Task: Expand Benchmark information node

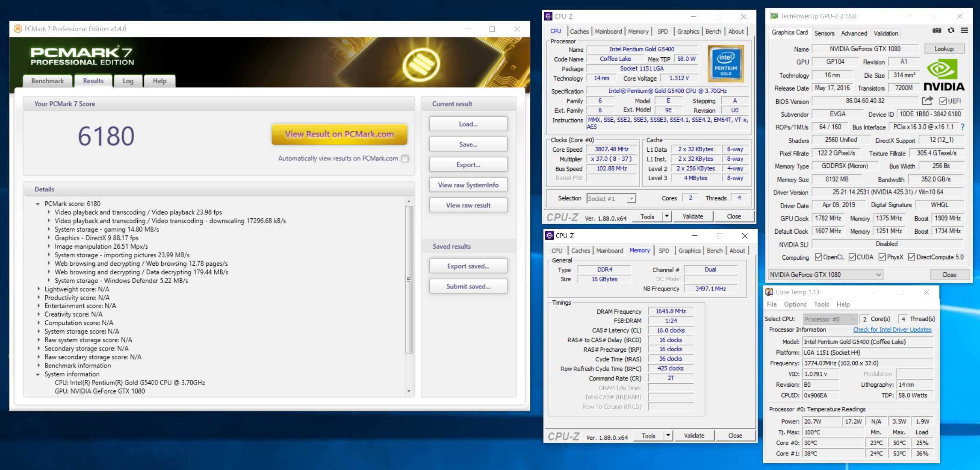Action: pos(38,365)
